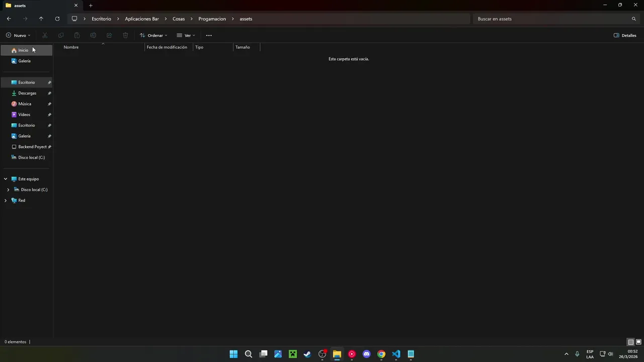Viewport: 644px width, 362px height.
Task: Launch Minecraft from the taskbar
Action: point(293,354)
